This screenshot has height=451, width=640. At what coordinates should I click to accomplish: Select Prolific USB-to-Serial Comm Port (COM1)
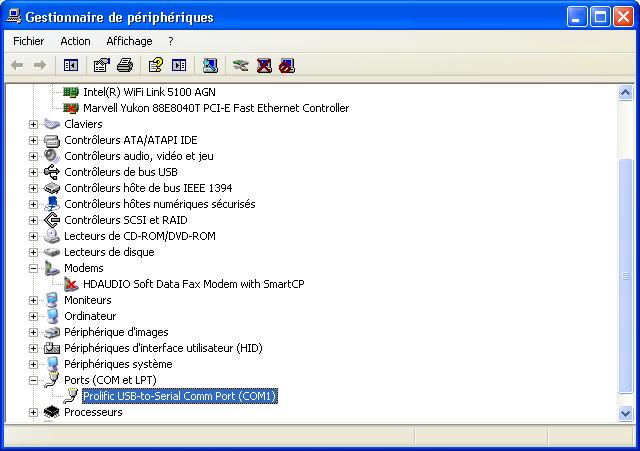(180, 396)
